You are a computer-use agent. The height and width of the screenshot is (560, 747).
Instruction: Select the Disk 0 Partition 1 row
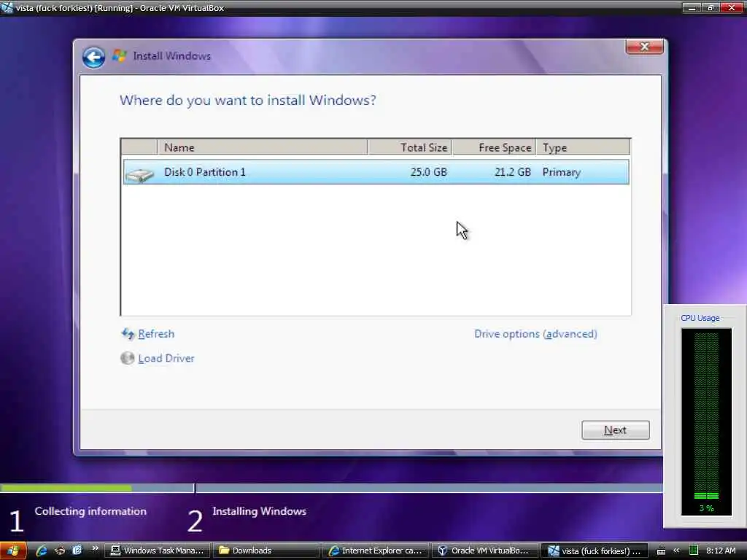376,172
